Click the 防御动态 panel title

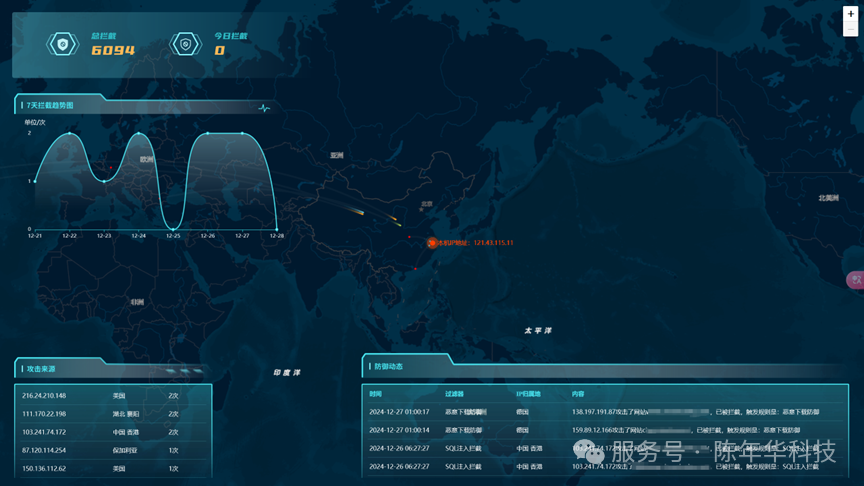click(x=388, y=366)
